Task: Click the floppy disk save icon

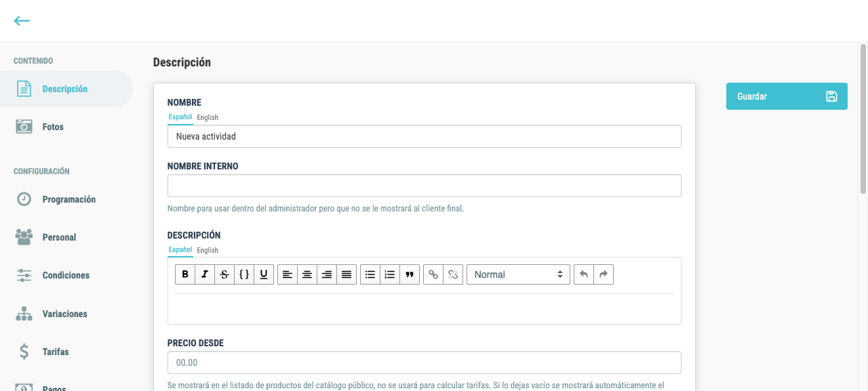Action: click(831, 96)
